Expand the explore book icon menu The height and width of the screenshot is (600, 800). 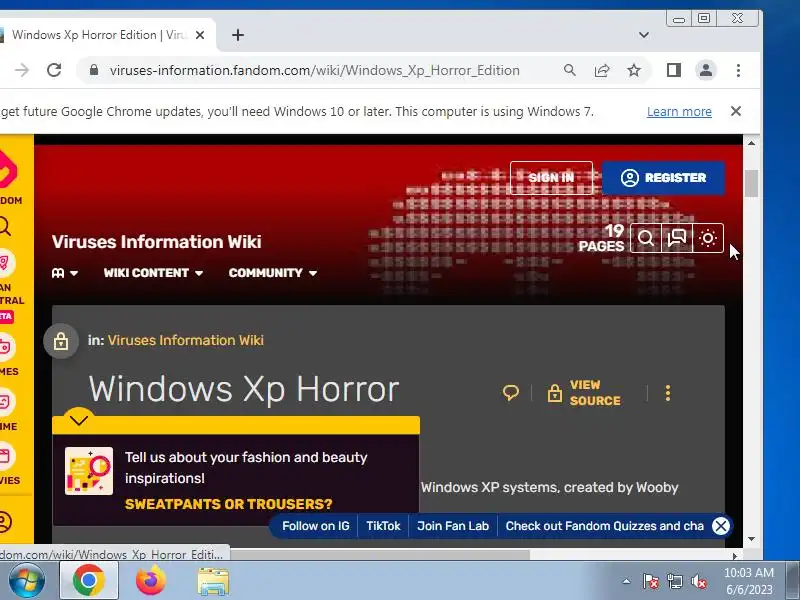click(65, 273)
